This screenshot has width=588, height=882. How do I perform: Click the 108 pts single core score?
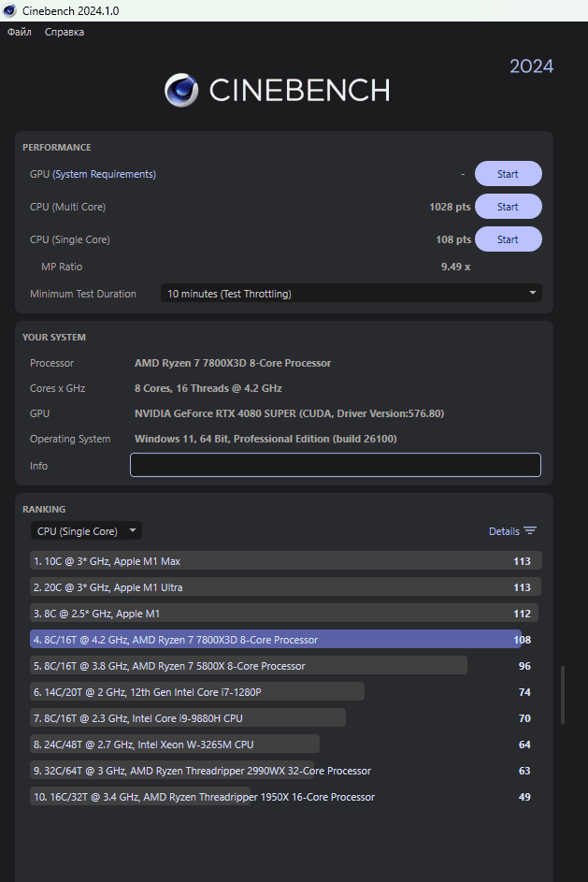pyautogui.click(x=453, y=239)
